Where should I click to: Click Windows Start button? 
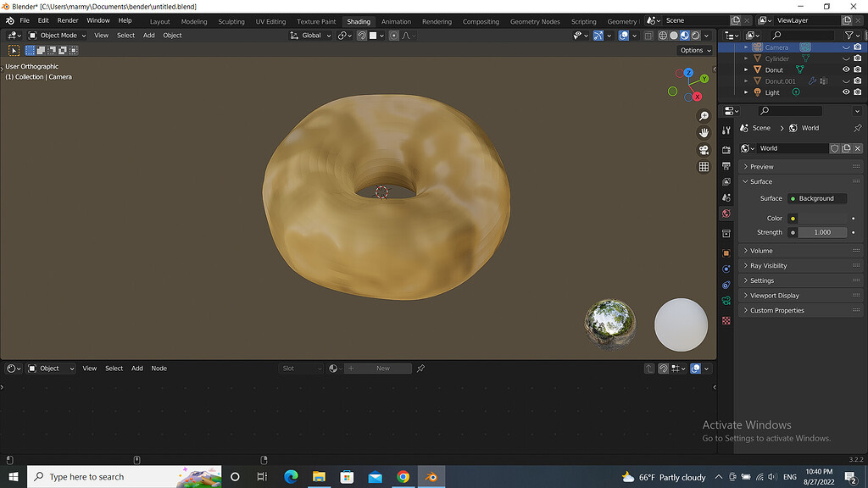[x=14, y=477]
